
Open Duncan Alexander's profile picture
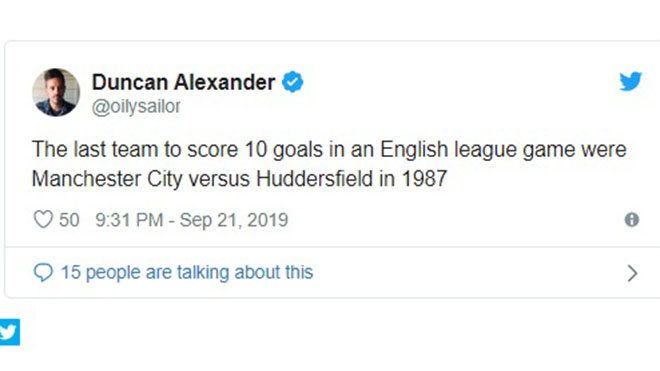pos(56,92)
